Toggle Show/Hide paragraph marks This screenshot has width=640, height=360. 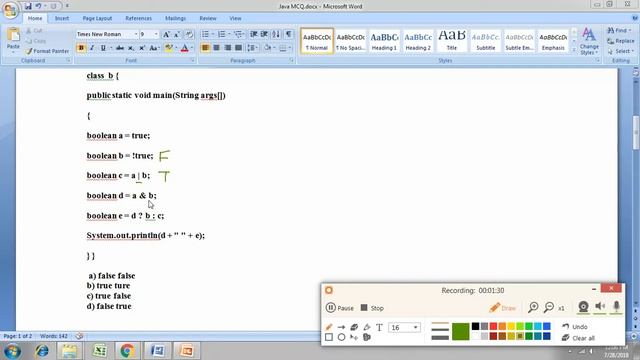pyautogui.click(x=289, y=34)
